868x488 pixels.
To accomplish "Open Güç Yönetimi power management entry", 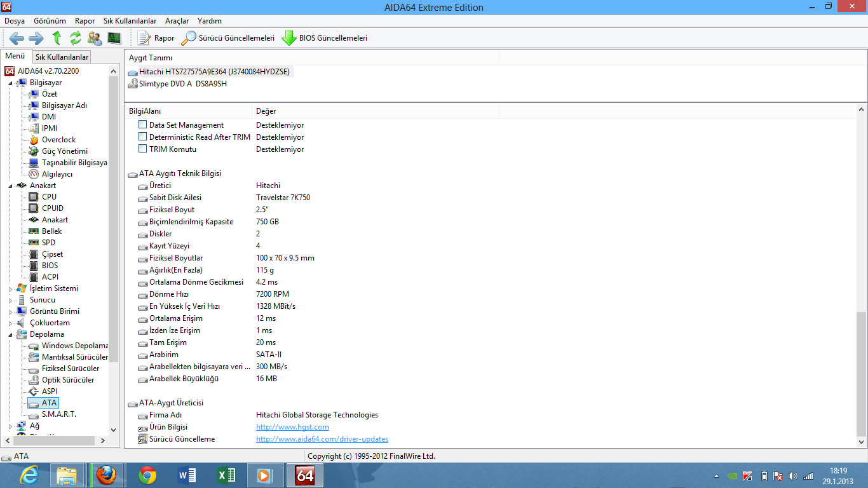I will 65,151.
